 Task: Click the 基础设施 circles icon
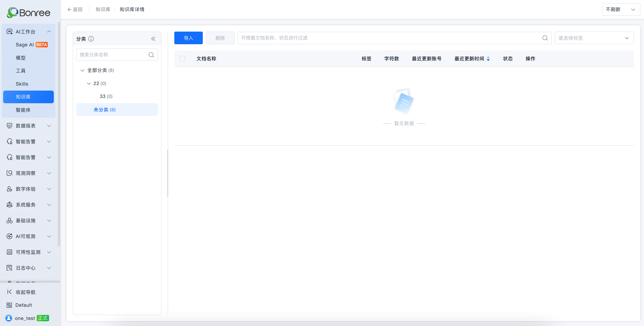click(x=9, y=220)
